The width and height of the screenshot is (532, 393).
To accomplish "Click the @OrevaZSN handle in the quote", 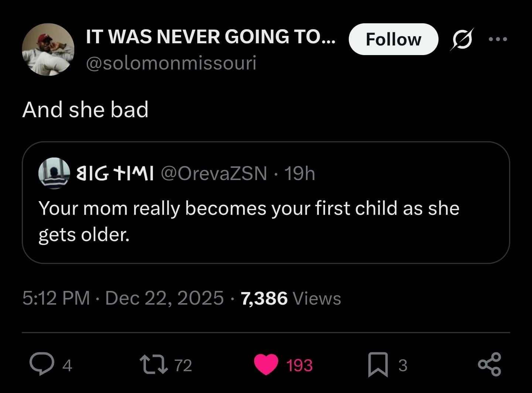I will [214, 173].
